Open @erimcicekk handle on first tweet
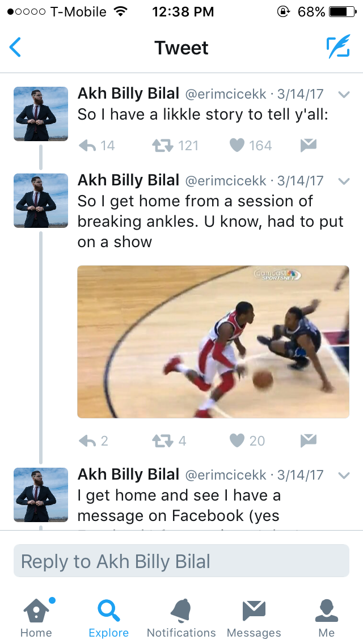Image resolution: width=363 pixels, height=644 pixels. [x=226, y=94]
